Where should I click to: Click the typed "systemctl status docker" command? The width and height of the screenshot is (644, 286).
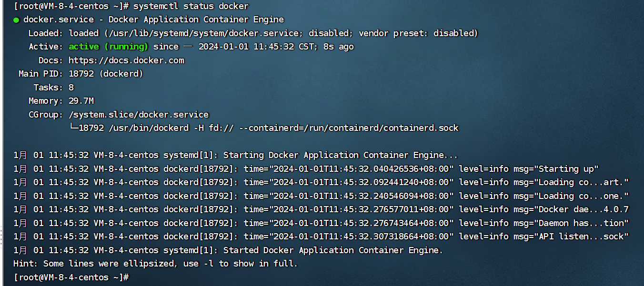pos(191,6)
